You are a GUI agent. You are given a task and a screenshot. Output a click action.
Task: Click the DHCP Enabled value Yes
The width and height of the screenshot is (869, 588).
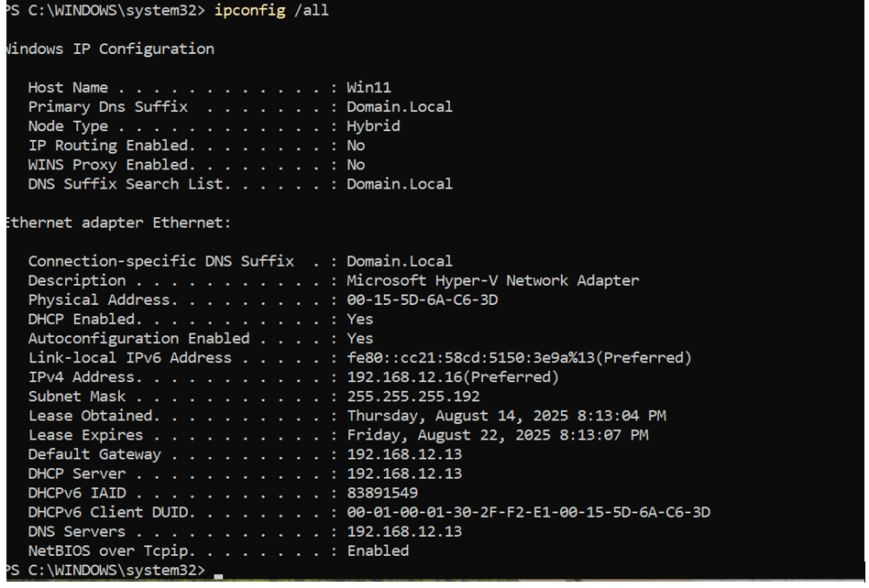(x=359, y=319)
